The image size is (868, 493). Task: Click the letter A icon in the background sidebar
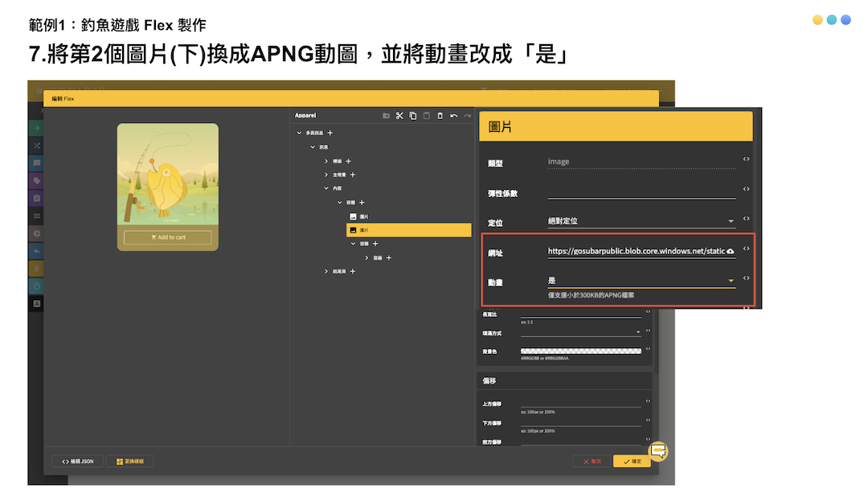pyautogui.click(x=36, y=303)
